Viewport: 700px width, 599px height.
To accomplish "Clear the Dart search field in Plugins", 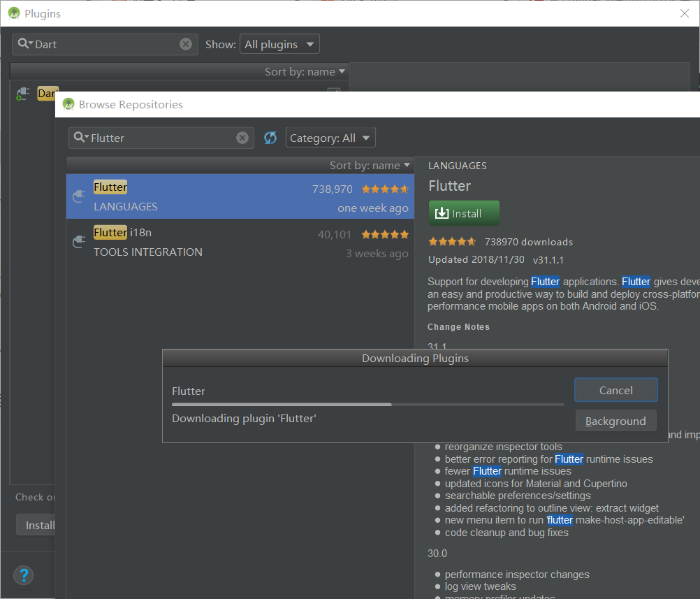I will [x=186, y=44].
